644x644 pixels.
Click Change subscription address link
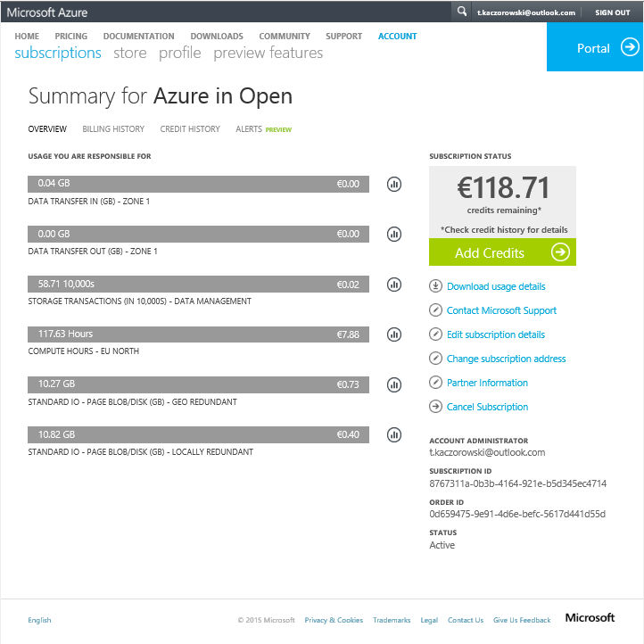(506, 359)
